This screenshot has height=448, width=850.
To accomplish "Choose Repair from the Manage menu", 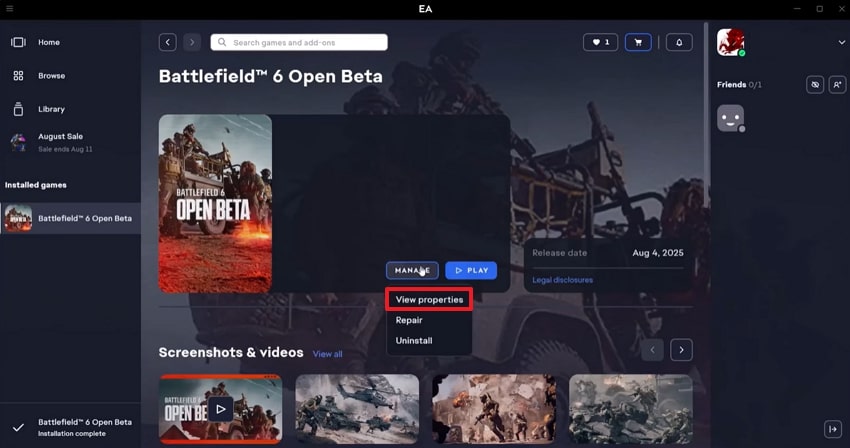I will tap(409, 320).
